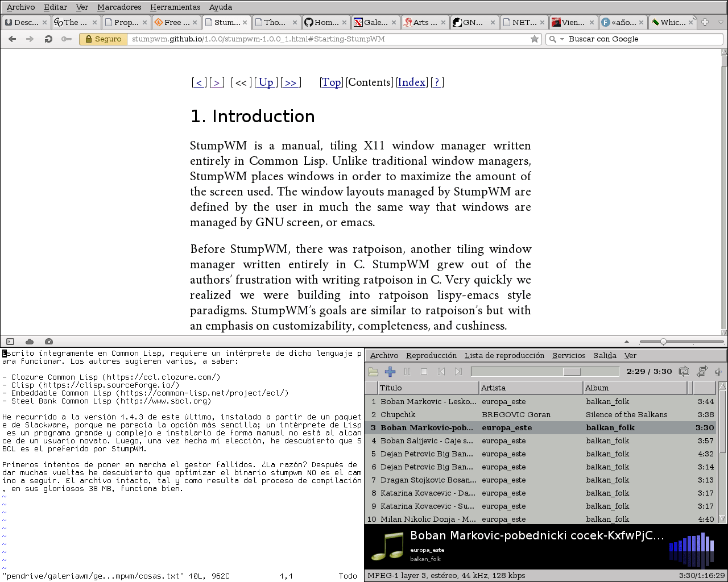Follow the Index link
This screenshot has height=582, width=728.
412,82
